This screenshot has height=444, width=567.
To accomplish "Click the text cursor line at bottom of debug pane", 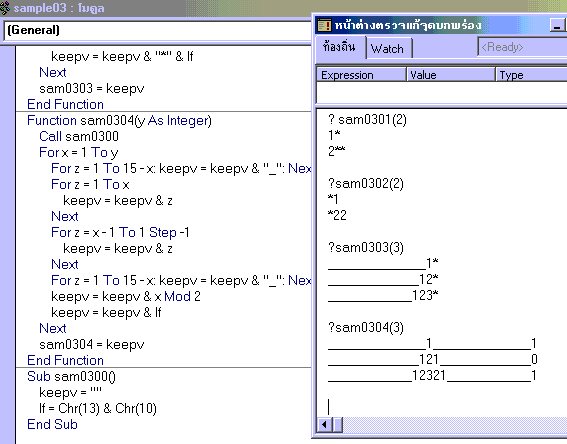I will coord(329,406).
